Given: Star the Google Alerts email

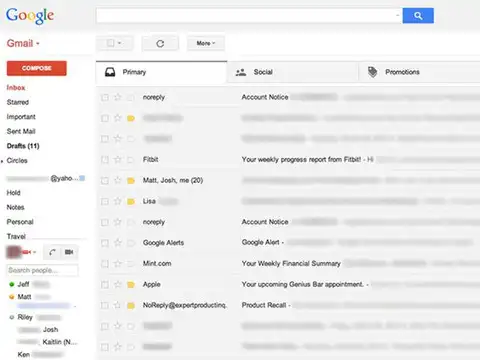Looking at the screenshot, I should point(117,243).
